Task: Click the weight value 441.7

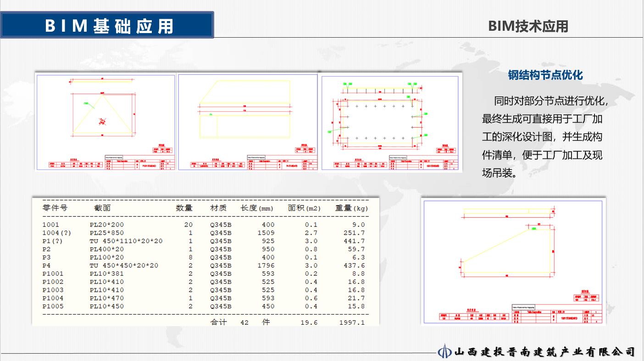Action: pyautogui.click(x=355, y=241)
